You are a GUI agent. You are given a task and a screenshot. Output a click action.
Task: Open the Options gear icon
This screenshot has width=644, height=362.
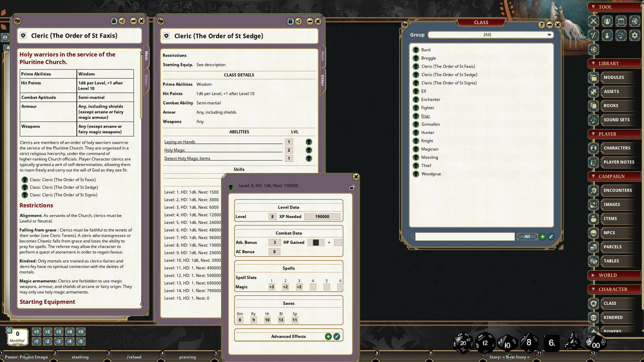click(635, 35)
